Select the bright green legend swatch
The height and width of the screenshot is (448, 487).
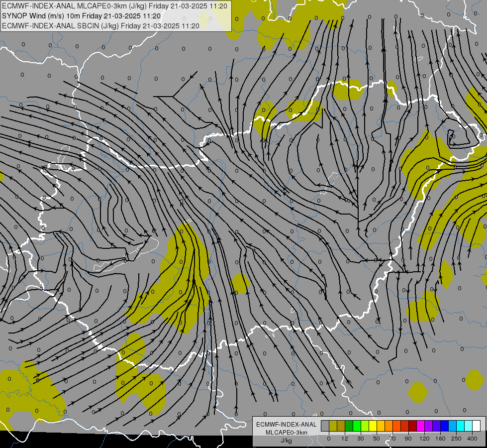tap(357, 426)
